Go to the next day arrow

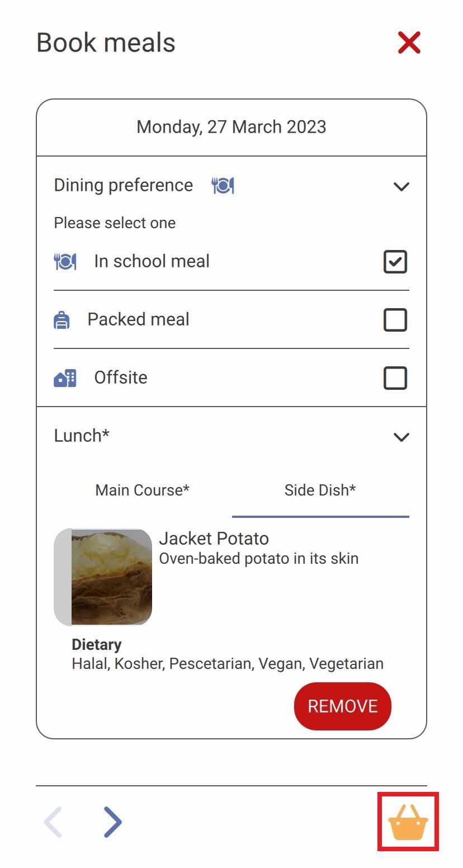(112, 822)
